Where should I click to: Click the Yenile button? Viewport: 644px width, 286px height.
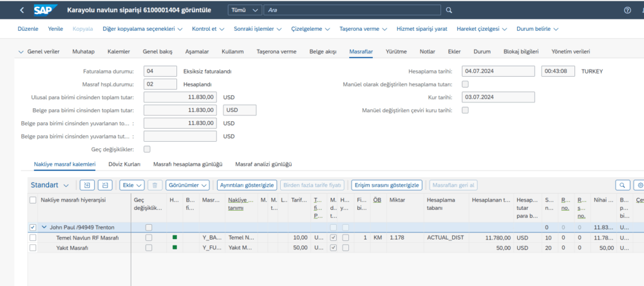pyautogui.click(x=55, y=29)
